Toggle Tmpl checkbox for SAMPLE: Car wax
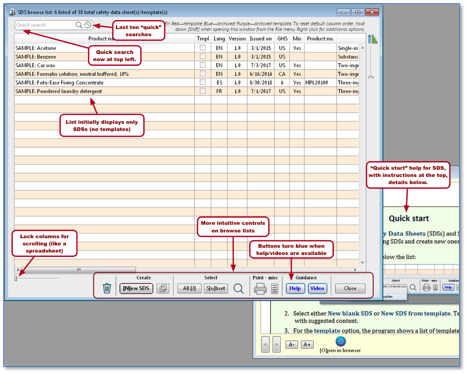 click(x=203, y=65)
